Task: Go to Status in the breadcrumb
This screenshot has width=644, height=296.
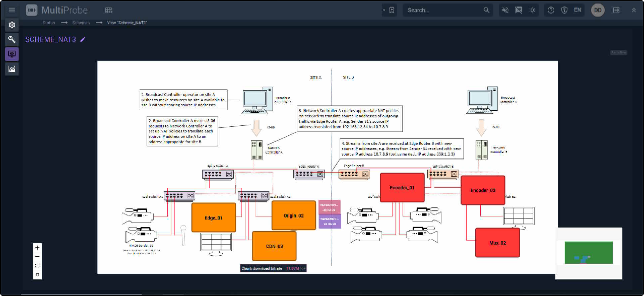Action: 48,23
